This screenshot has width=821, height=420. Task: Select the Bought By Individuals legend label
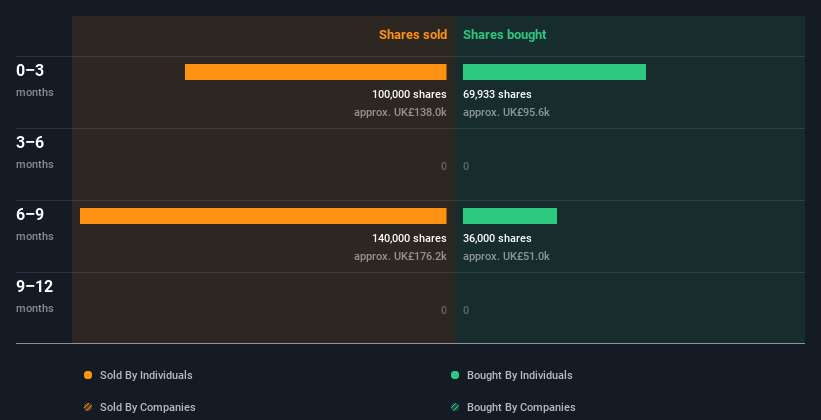point(519,375)
